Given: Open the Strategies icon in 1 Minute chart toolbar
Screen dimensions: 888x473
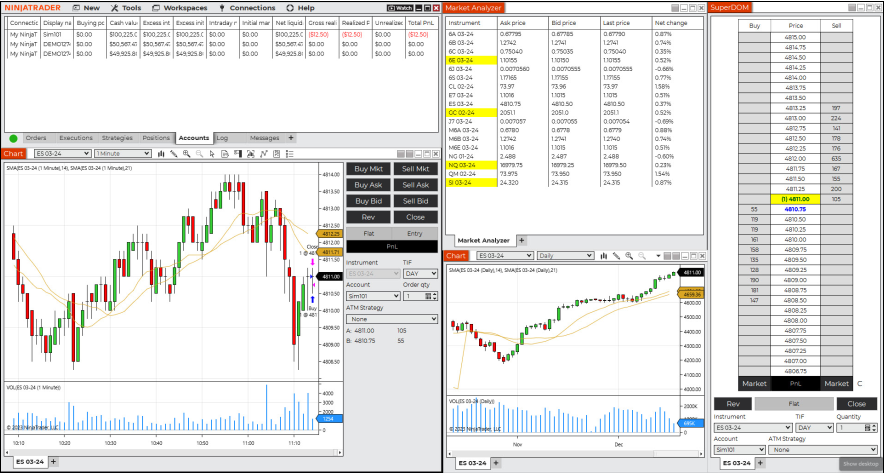Looking at the screenshot, I should pos(276,154).
